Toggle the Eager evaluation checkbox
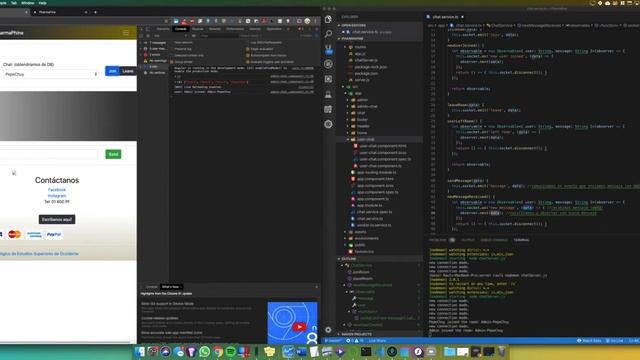 [x=248, y=49]
